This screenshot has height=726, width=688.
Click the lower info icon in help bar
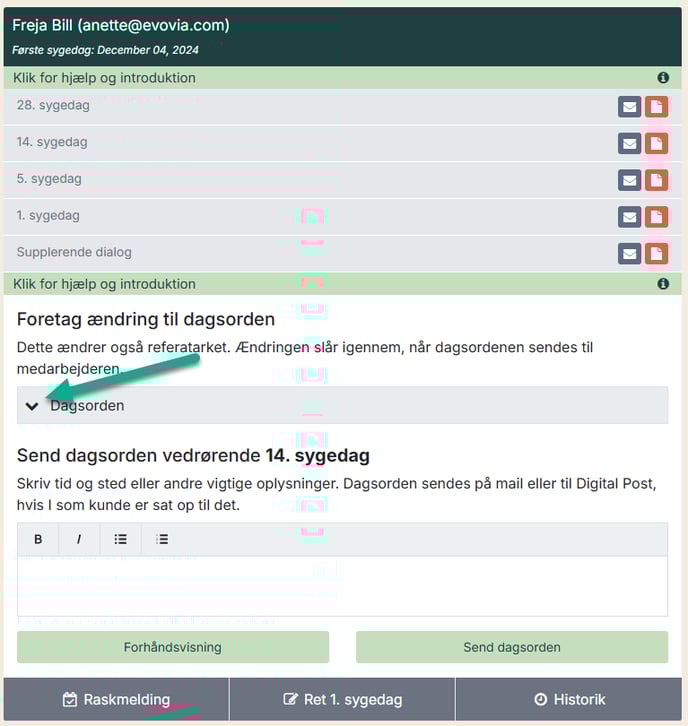coord(663,284)
